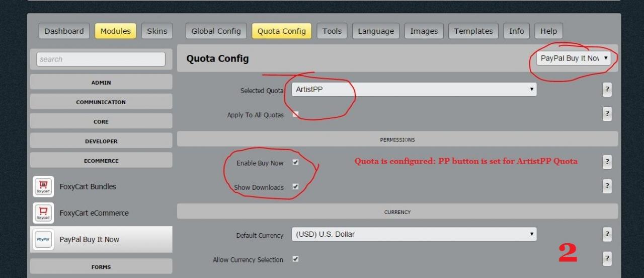Show help for Enable Buy Now
The width and height of the screenshot is (644, 278).
[607, 162]
